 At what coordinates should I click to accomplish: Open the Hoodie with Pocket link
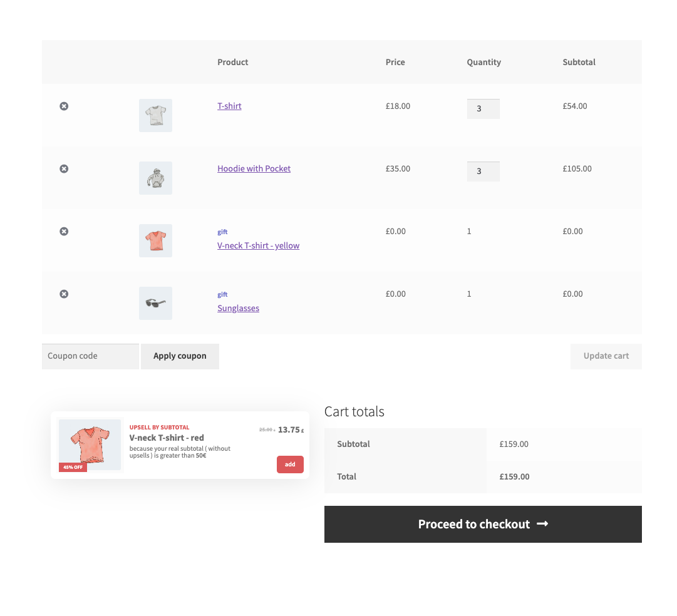click(x=254, y=169)
